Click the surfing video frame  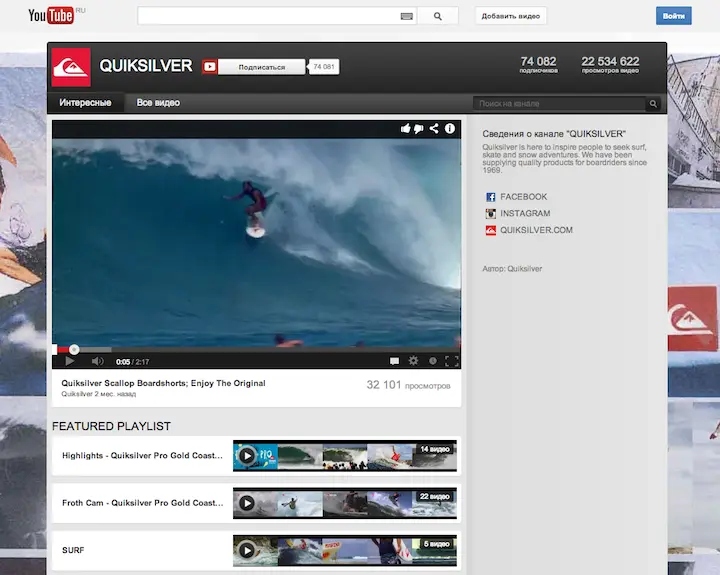click(256, 242)
